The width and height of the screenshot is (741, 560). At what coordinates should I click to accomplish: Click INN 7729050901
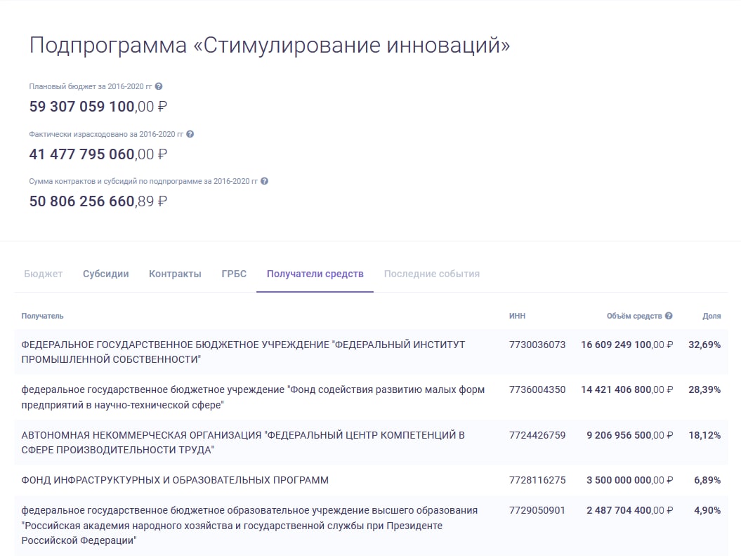537,510
